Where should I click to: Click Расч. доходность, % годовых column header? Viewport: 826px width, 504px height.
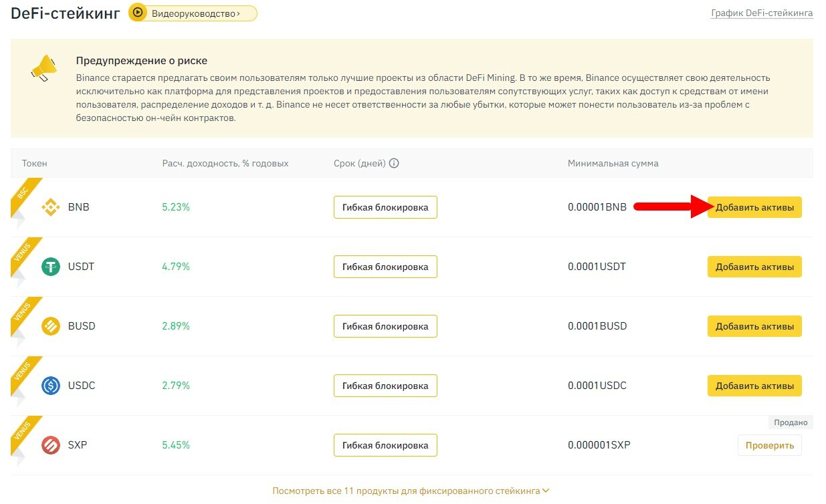[225, 163]
